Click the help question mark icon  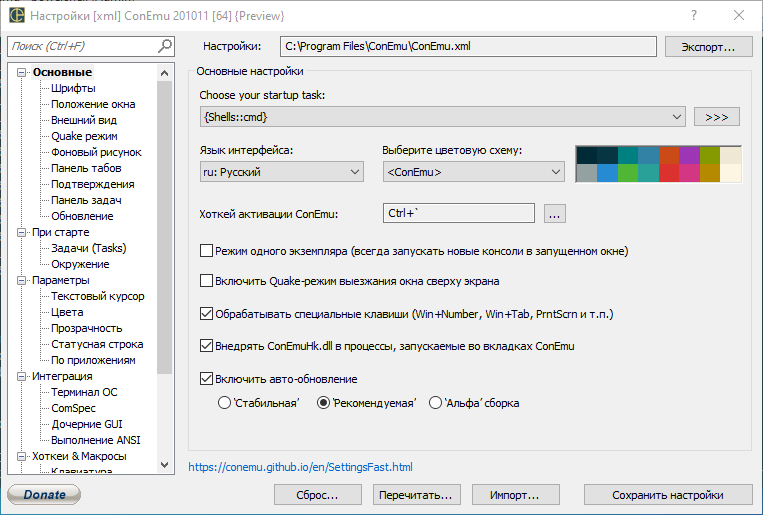pyautogui.click(x=694, y=16)
